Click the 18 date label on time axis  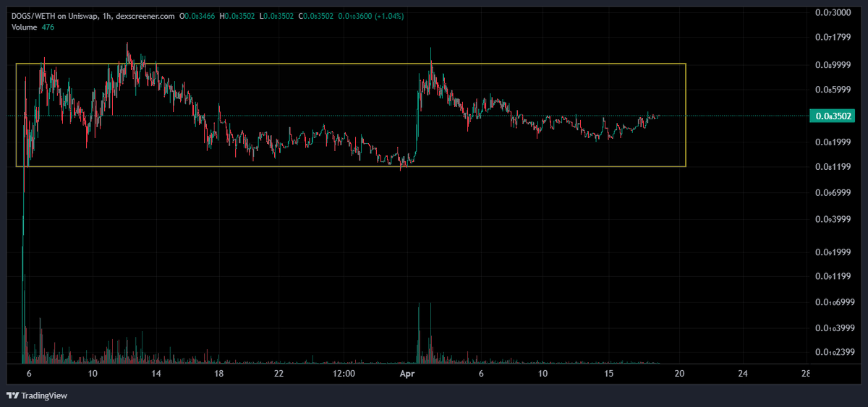[x=218, y=374]
